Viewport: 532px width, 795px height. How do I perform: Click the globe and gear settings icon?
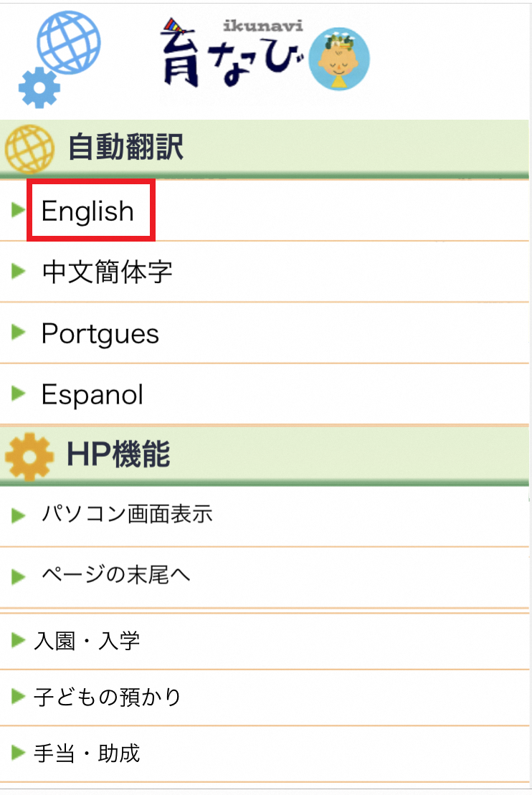(59, 59)
